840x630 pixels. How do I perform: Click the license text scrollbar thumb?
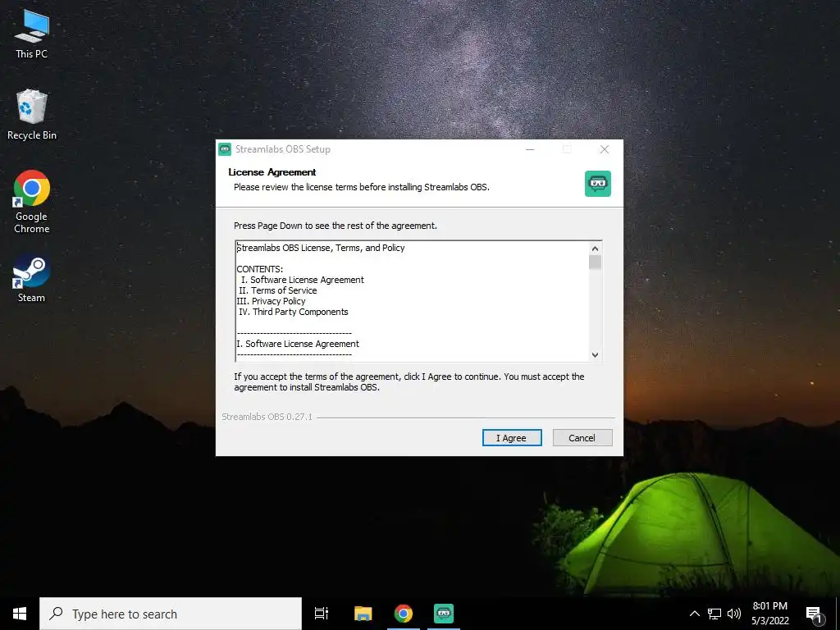(595, 262)
